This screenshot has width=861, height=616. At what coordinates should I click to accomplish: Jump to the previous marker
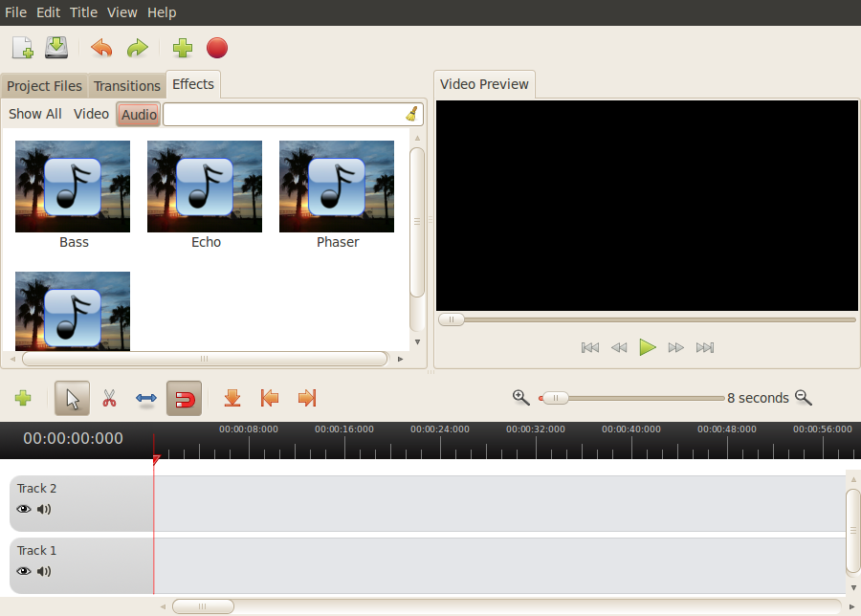[270, 398]
